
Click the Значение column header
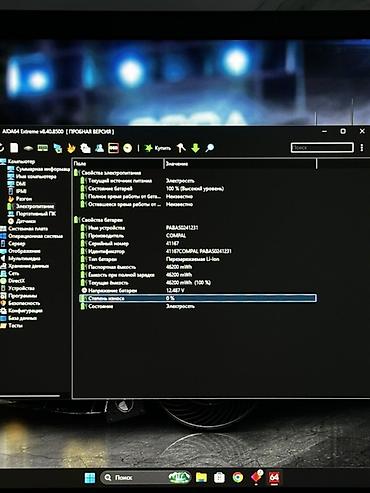tap(240, 164)
